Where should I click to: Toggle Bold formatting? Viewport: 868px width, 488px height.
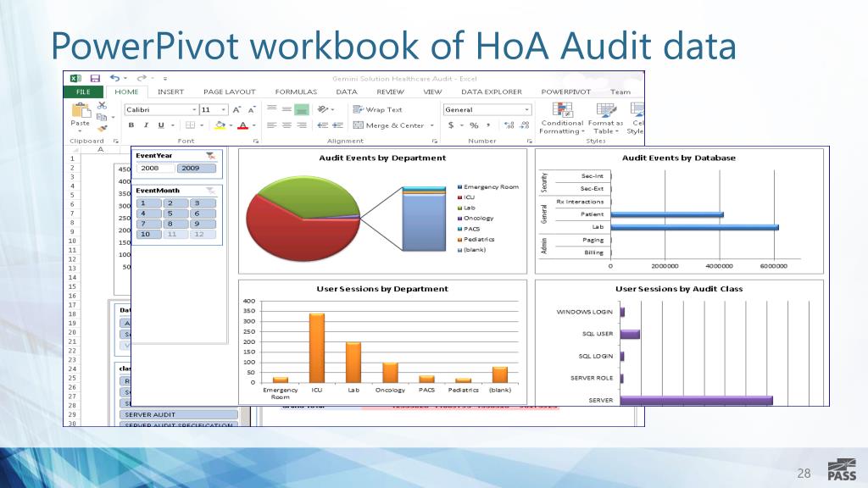pos(131,125)
